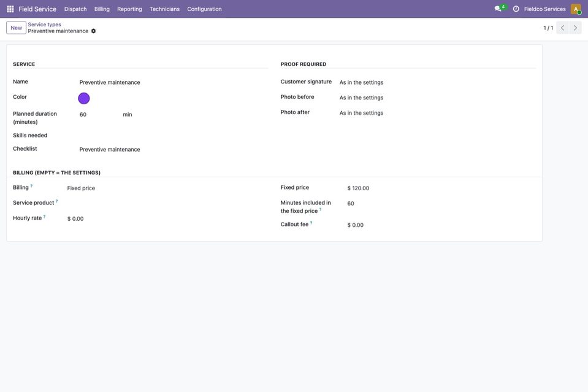
Task: Open the Configuration menu
Action: pyautogui.click(x=204, y=9)
